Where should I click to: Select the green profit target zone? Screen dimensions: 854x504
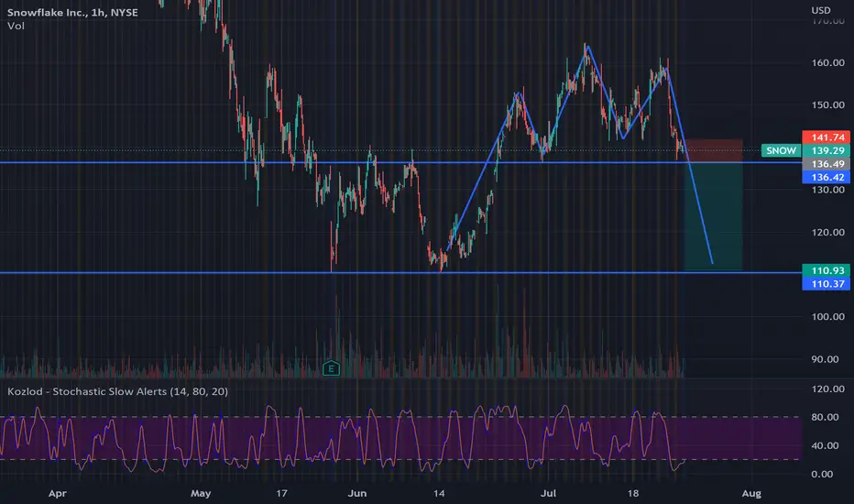[714, 215]
